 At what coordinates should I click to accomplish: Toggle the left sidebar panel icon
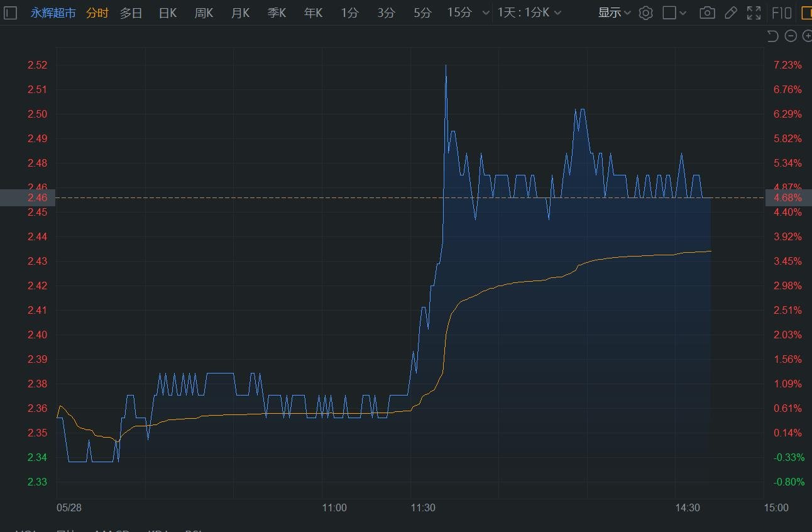[x=10, y=13]
